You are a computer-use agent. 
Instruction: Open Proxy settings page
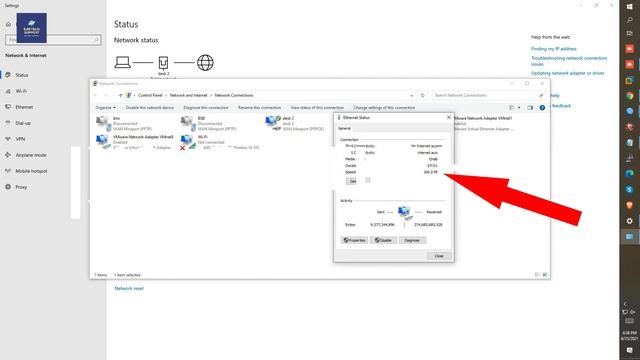[x=21, y=187]
